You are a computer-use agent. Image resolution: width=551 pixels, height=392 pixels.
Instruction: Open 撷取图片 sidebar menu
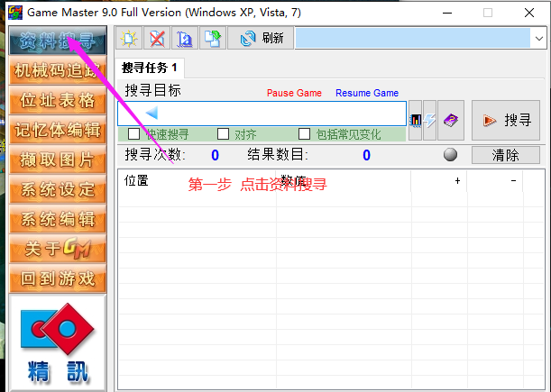tap(58, 160)
